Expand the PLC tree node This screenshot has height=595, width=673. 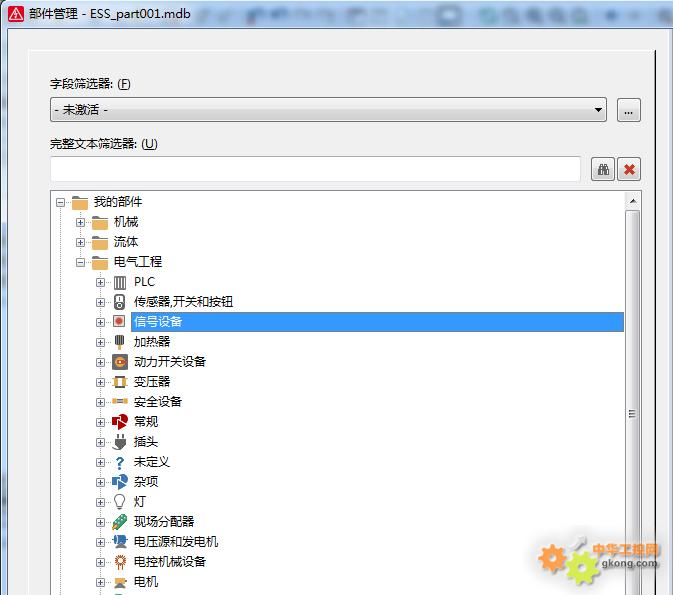(100, 282)
